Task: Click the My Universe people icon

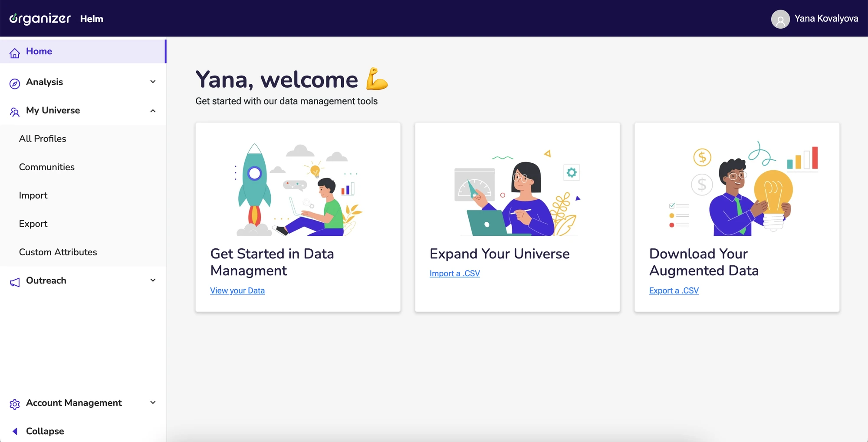Action: click(x=15, y=112)
